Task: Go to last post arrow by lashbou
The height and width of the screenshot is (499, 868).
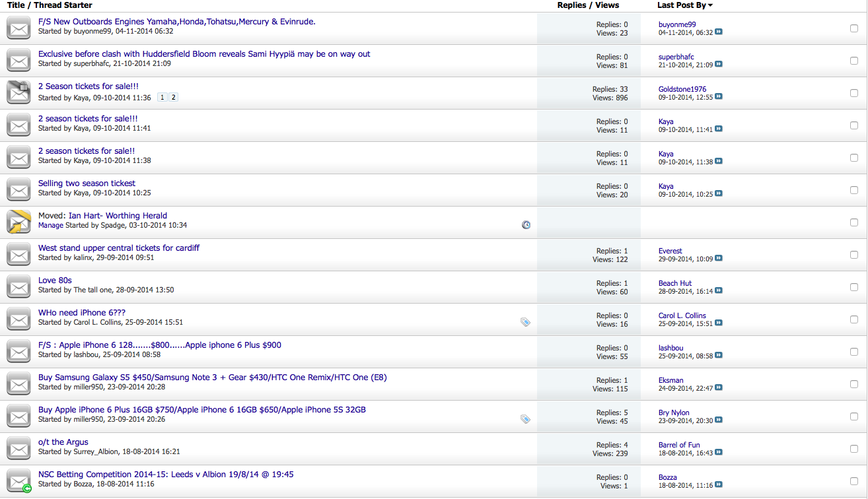Action: click(x=719, y=355)
